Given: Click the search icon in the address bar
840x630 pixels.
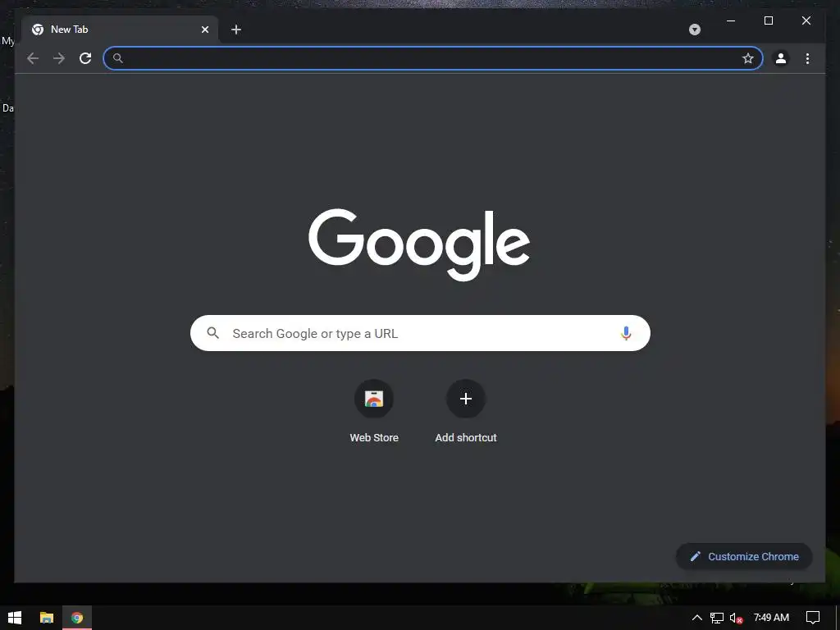Looking at the screenshot, I should click(118, 58).
